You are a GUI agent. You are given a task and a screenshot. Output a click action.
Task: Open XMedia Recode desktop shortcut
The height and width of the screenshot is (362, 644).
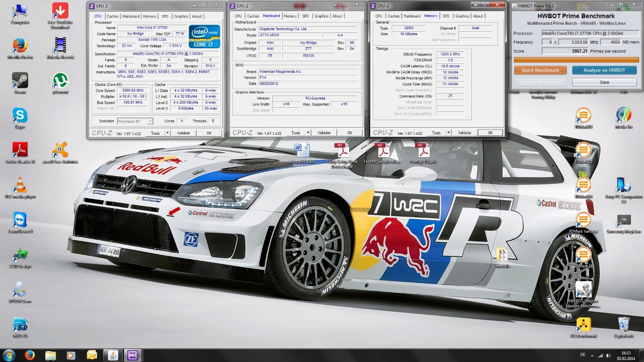[60, 48]
